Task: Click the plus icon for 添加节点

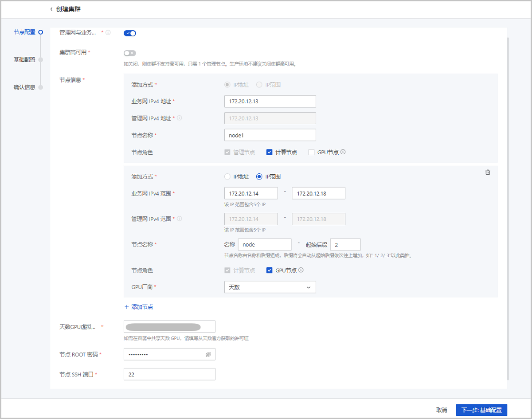Action: [x=126, y=307]
